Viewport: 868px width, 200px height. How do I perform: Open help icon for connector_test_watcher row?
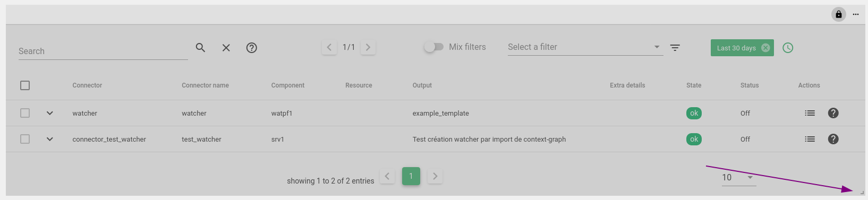point(833,139)
